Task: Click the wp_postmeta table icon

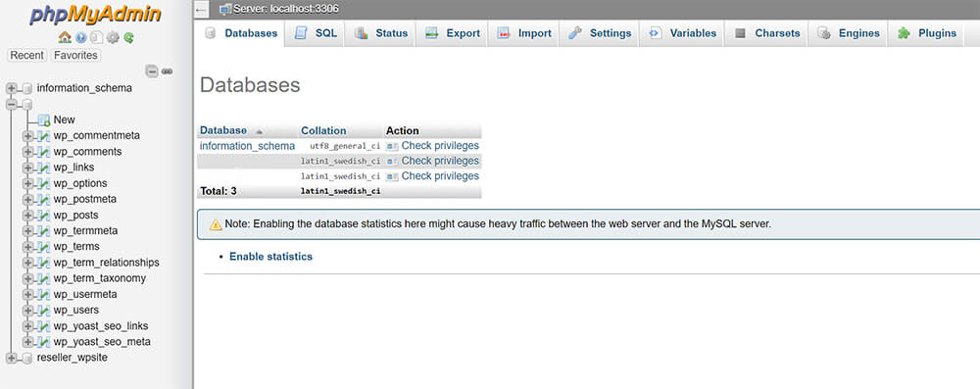Action: pyautogui.click(x=43, y=199)
